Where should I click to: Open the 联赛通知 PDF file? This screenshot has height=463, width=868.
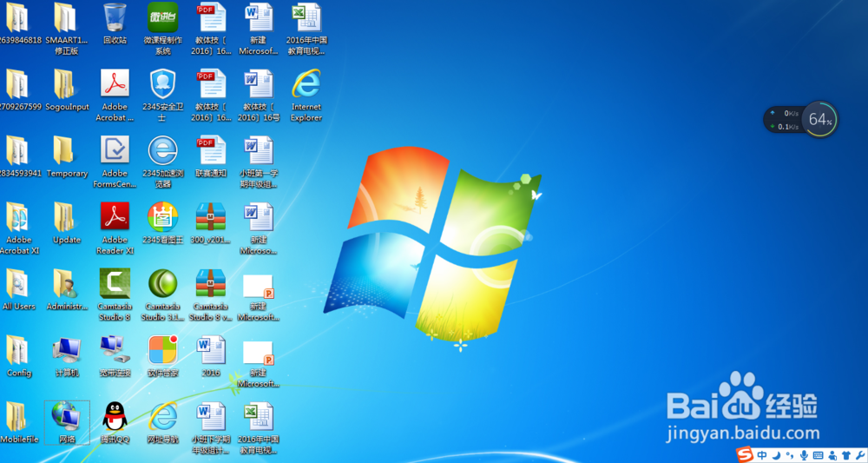click(211, 158)
